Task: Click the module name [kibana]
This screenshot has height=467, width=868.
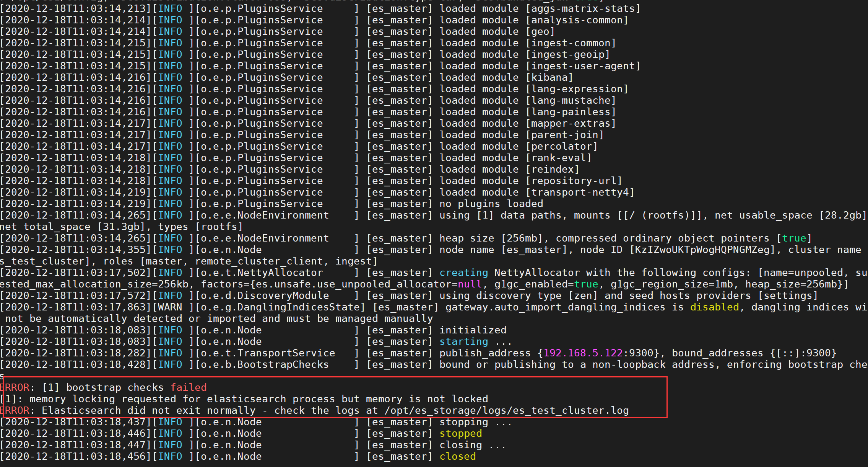Action: click(x=549, y=77)
